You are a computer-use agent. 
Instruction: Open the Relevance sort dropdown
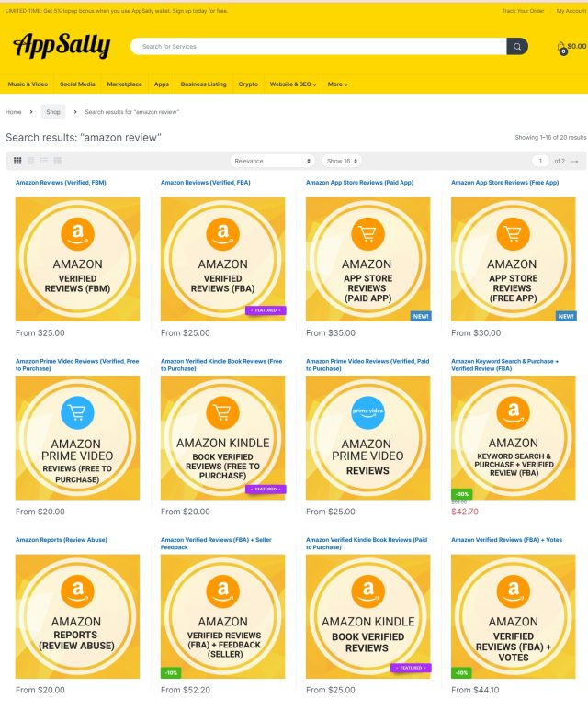tap(272, 161)
